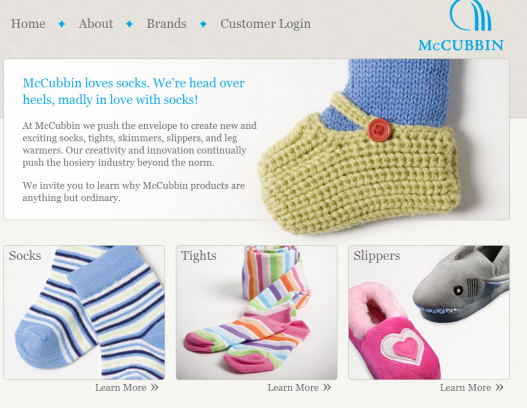
Task: Select the rainbow striped tights thumbnail
Action: [x=256, y=313]
